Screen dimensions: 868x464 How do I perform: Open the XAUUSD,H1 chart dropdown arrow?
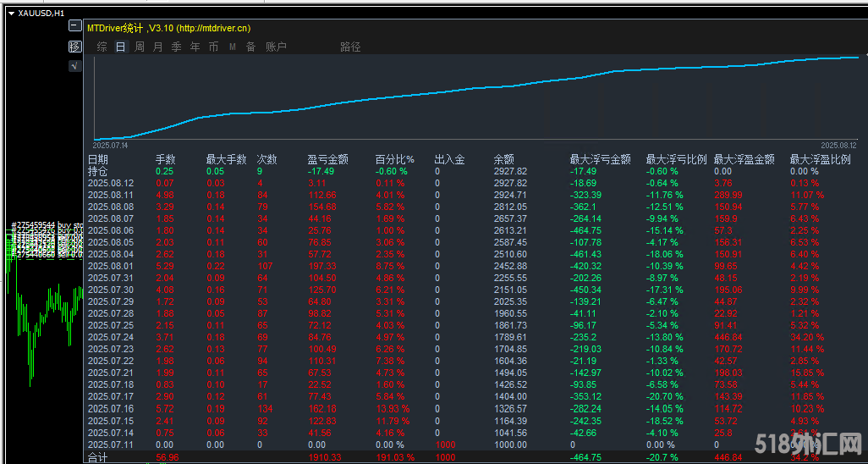10,13
